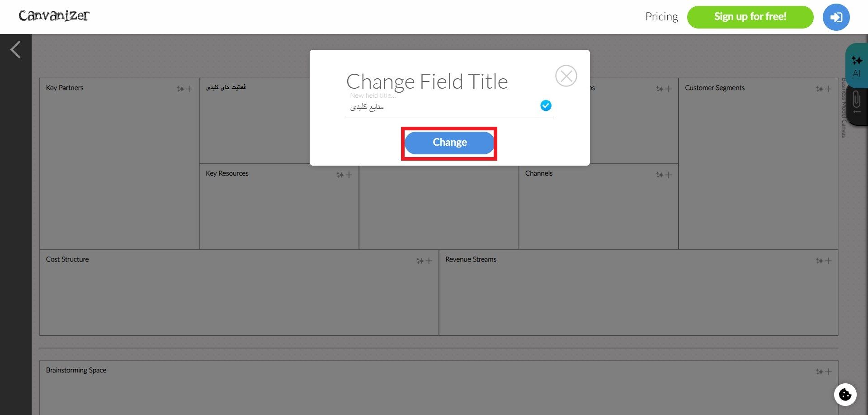Add a note to Customer Segments with plus
The image size is (868, 415).
[x=828, y=89]
